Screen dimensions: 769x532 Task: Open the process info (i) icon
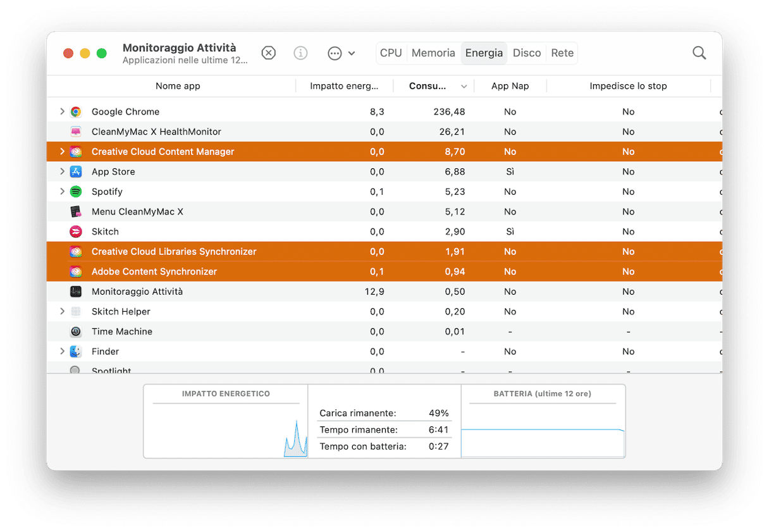coord(301,53)
